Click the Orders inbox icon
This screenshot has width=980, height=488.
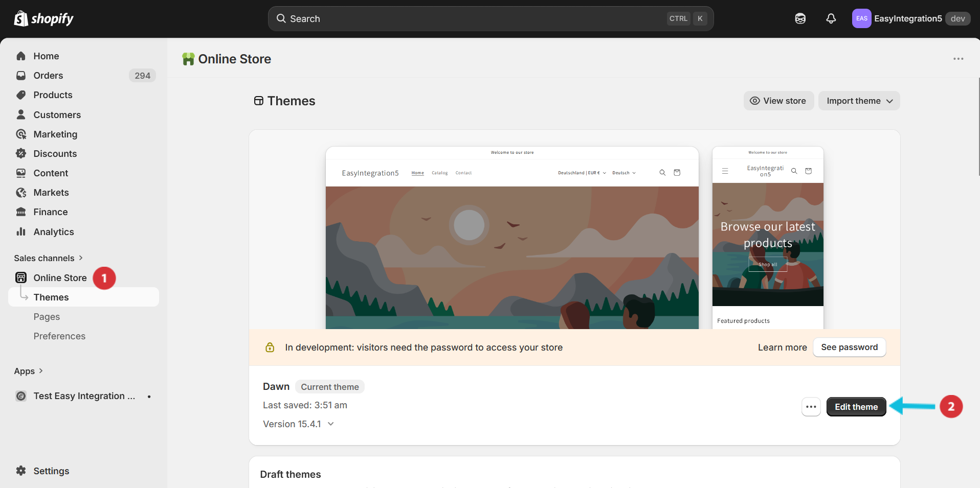[x=21, y=76]
